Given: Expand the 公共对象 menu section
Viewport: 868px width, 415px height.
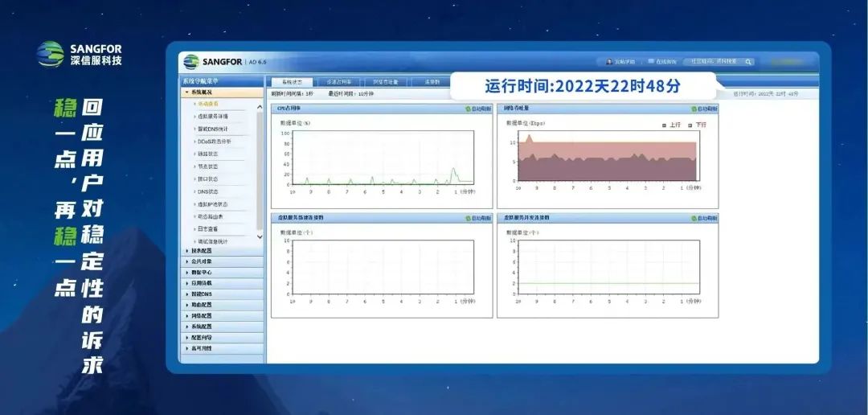Looking at the screenshot, I should click(x=222, y=261).
